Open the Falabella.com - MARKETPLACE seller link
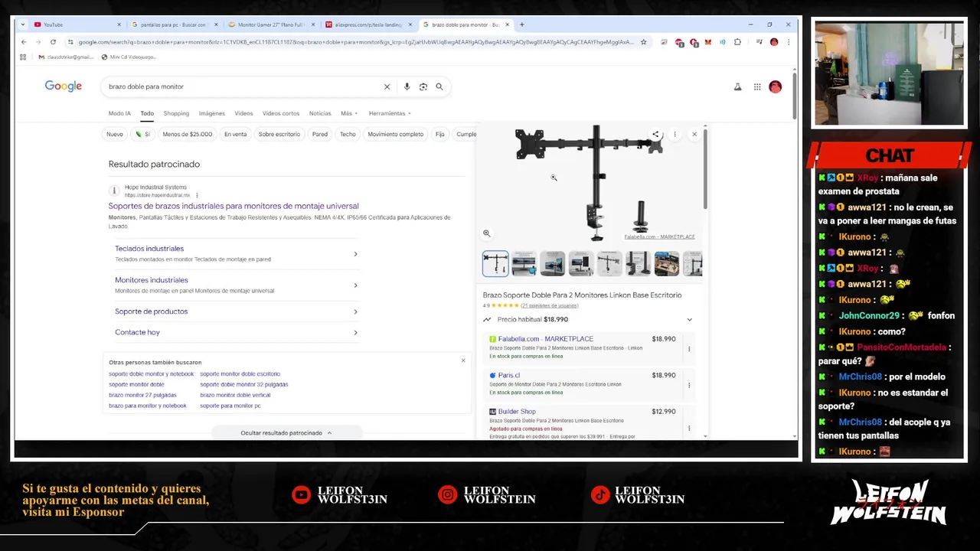Image resolution: width=980 pixels, height=551 pixels. click(x=546, y=339)
